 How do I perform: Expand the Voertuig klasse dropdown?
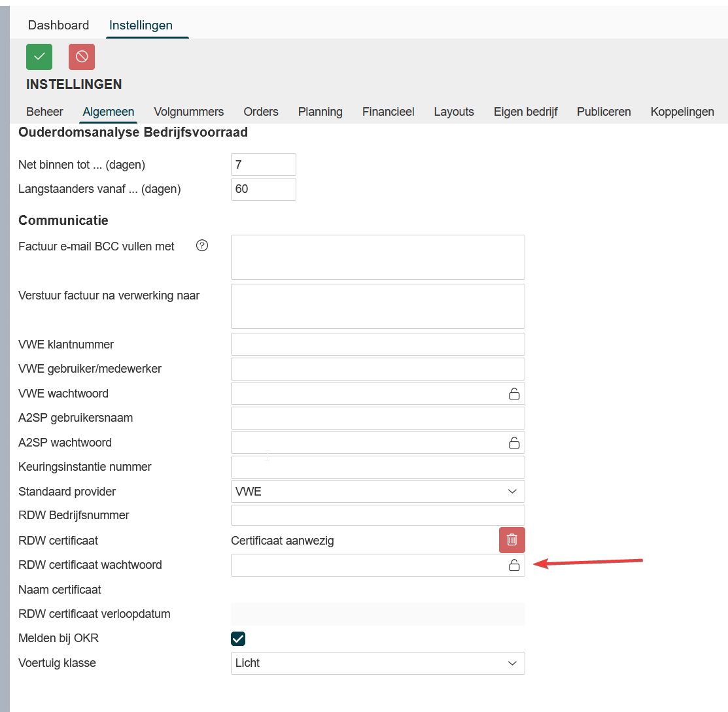[x=377, y=663]
